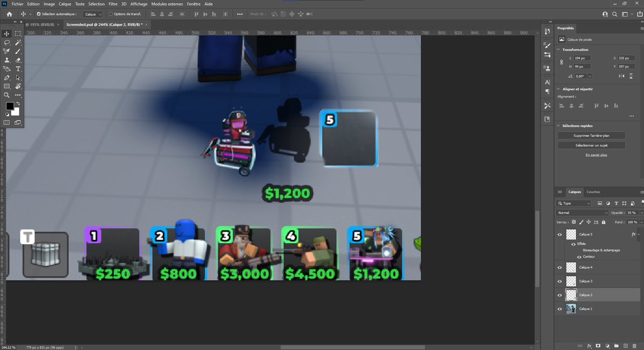Open the fx layer style menu at the panel bottom
This screenshot has height=350, width=644.
click(x=589, y=346)
